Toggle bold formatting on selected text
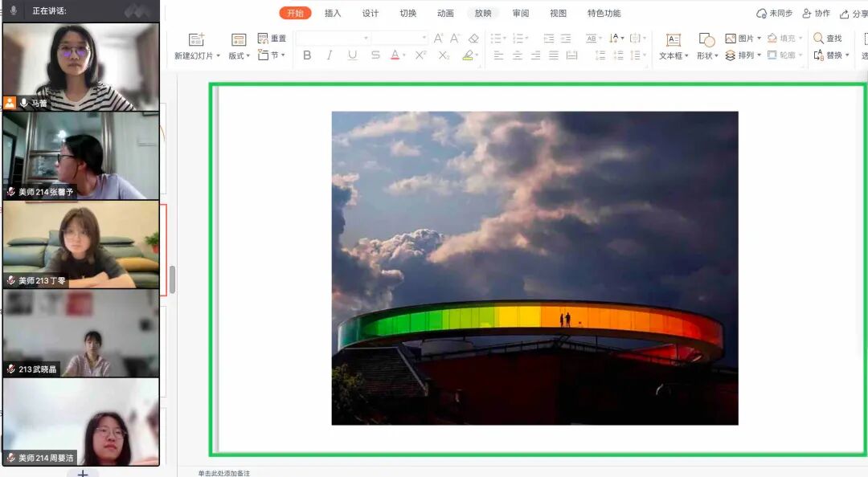Image resolution: width=868 pixels, height=477 pixels. (x=306, y=55)
